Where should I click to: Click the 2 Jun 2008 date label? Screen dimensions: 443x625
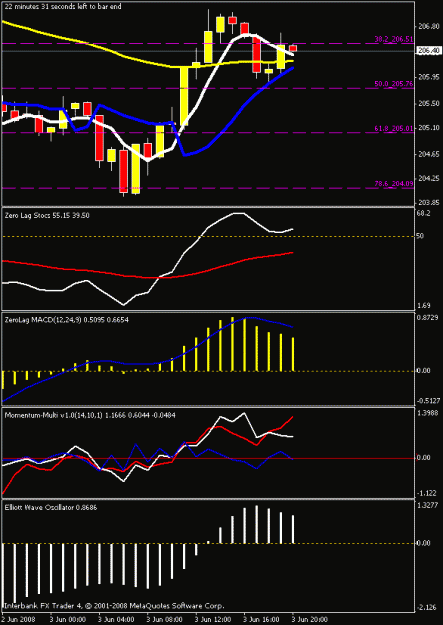pos(18,620)
